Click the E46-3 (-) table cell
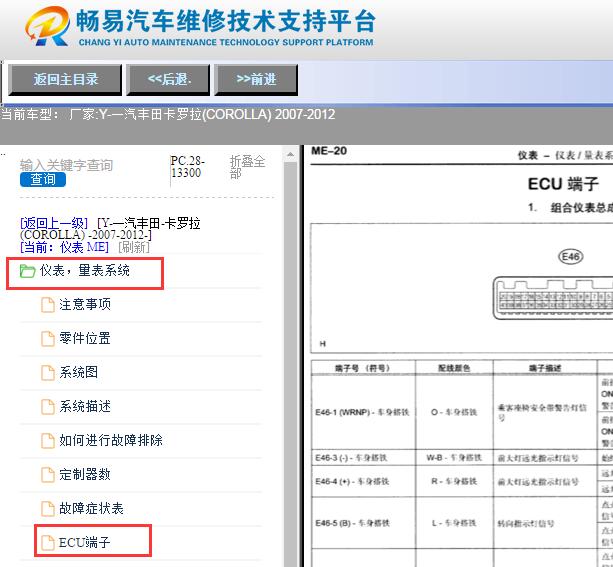Image resolution: width=613 pixels, height=567 pixels. (363, 458)
